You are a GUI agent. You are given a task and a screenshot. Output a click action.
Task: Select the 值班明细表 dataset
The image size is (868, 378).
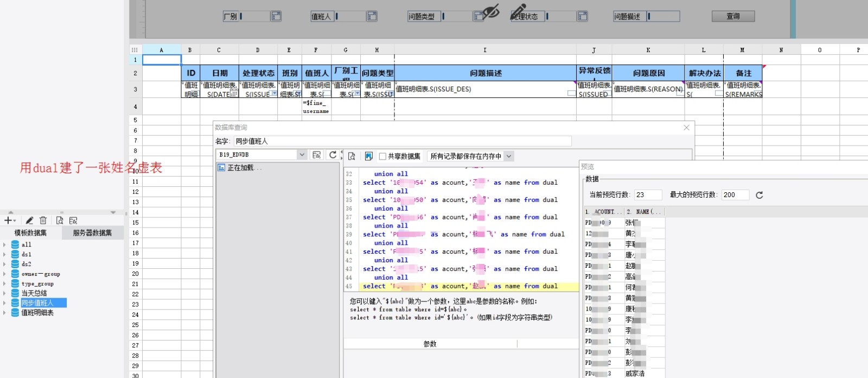click(x=37, y=313)
